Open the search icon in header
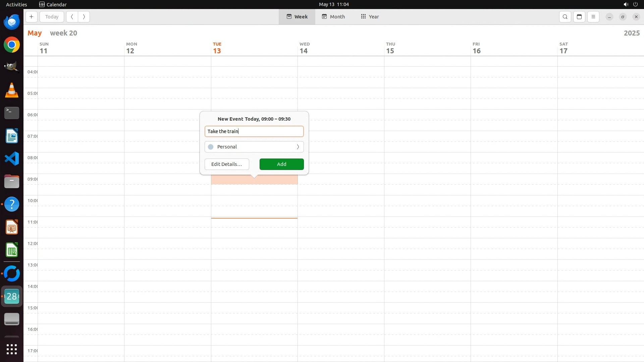 565,17
